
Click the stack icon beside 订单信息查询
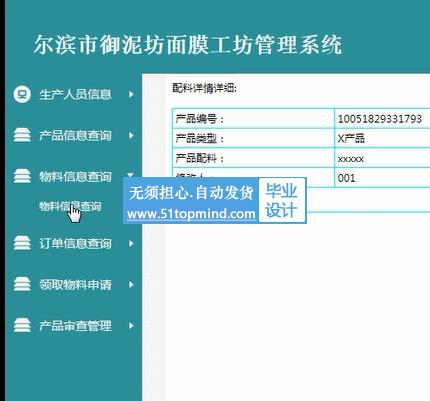tap(22, 243)
